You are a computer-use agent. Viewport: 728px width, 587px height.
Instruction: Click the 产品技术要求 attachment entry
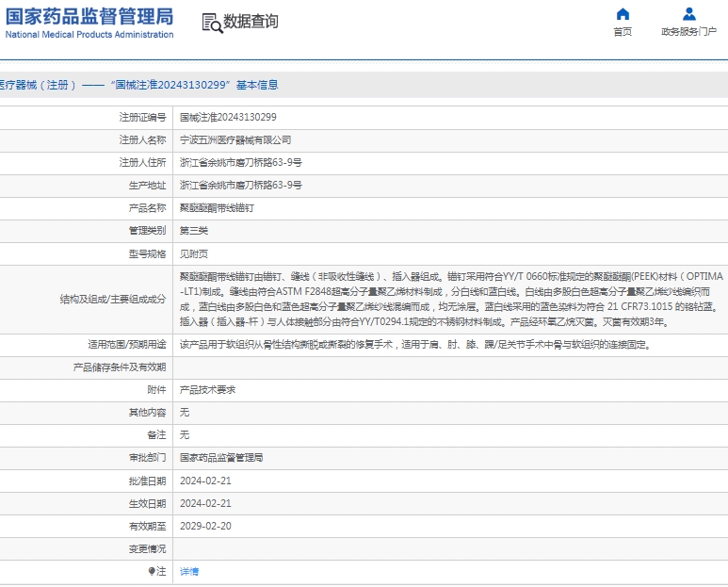coord(207,390)
